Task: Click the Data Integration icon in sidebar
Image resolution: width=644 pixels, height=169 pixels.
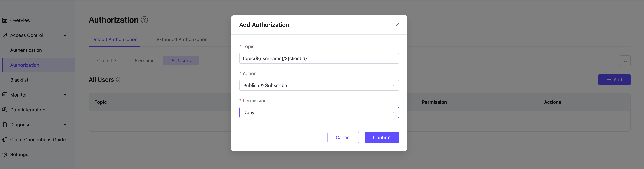Action: point(5,110)
